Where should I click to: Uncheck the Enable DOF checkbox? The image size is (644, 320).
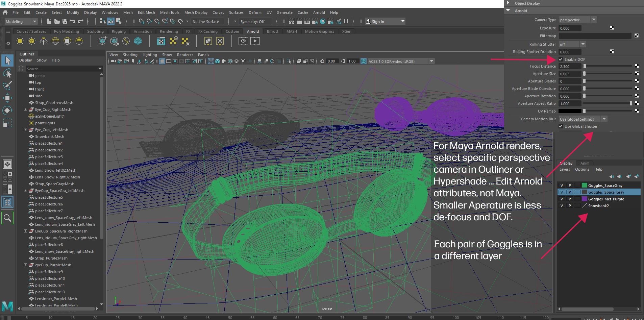(x=561, y=59)
